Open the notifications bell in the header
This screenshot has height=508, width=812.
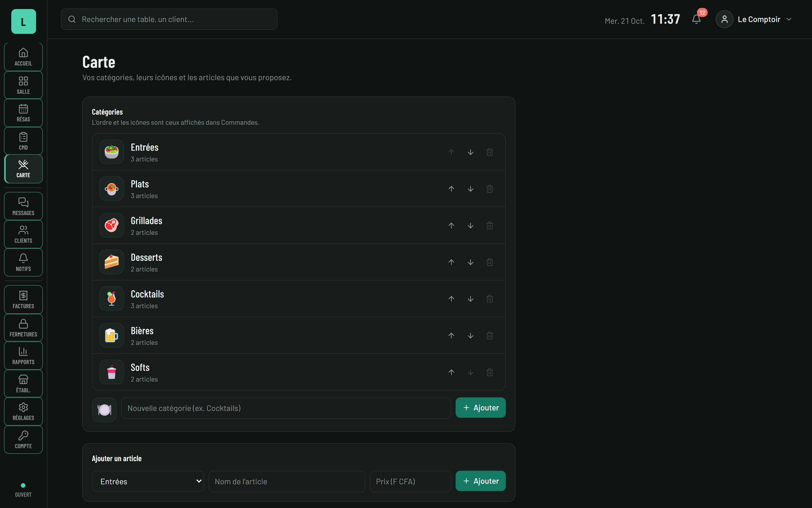coord(696,19)
